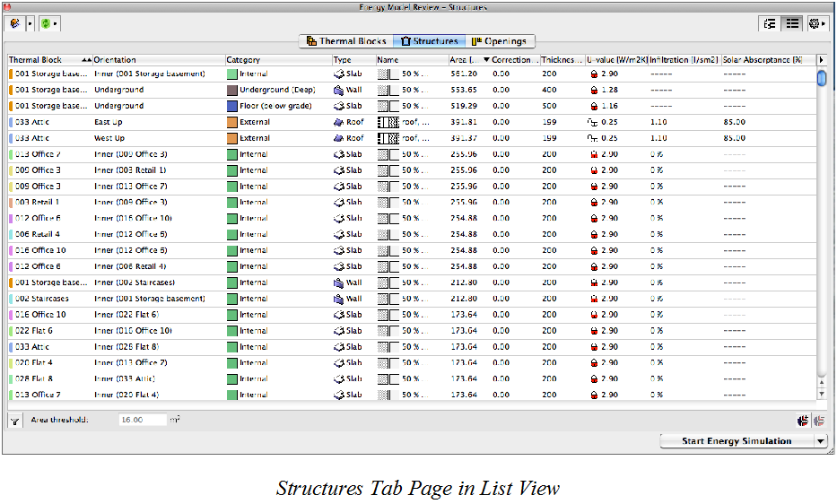The width and height of the screenshot is (837, 504).
Task: Click orientation Inner (033 Attic)
Action: (125, 378)
